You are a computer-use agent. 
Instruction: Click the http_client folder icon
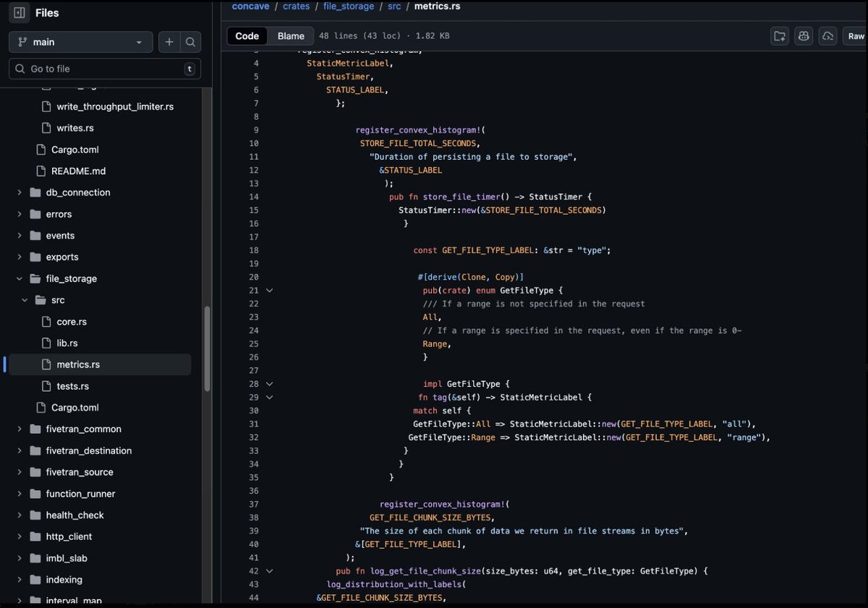coord(35,536)
